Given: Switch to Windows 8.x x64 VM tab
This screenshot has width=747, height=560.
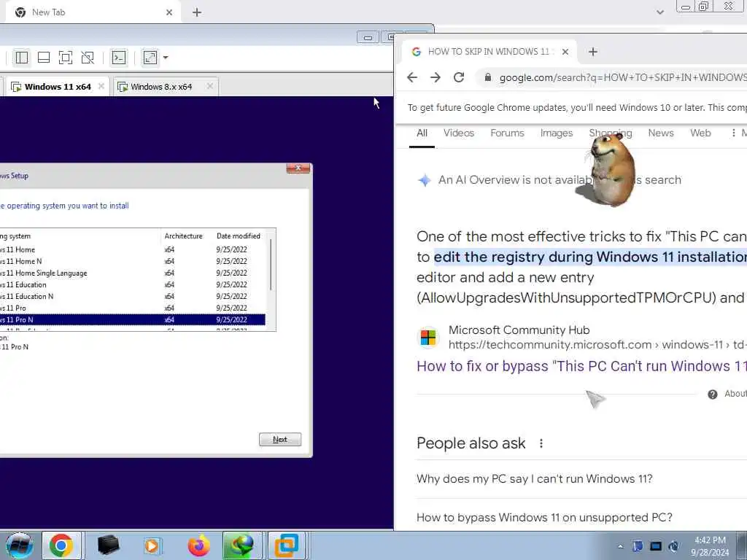Looking at the screenshot, I should click(x=161, y=87).
